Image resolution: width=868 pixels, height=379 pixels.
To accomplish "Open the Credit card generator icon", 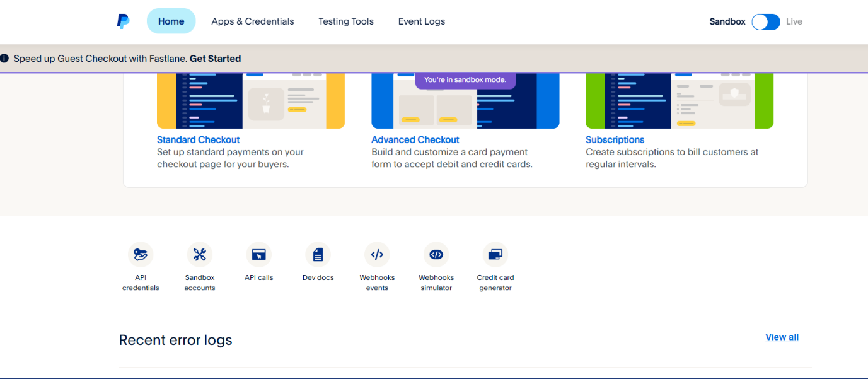I will point(495,255).
